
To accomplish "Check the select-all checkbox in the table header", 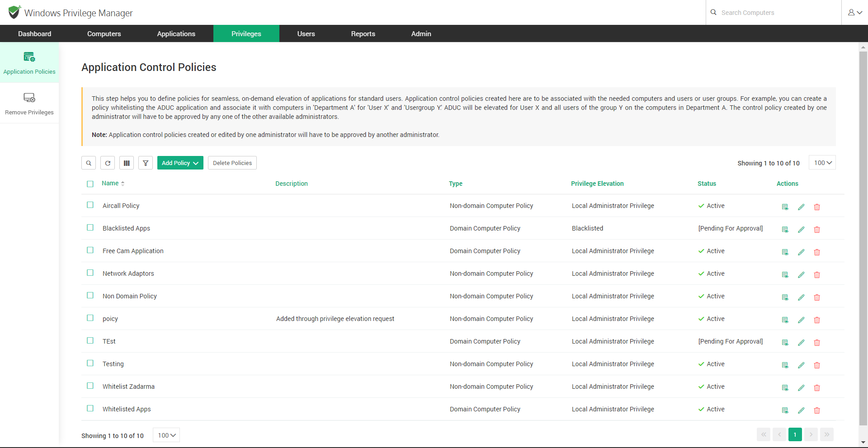I will click(x=90, y=184).
